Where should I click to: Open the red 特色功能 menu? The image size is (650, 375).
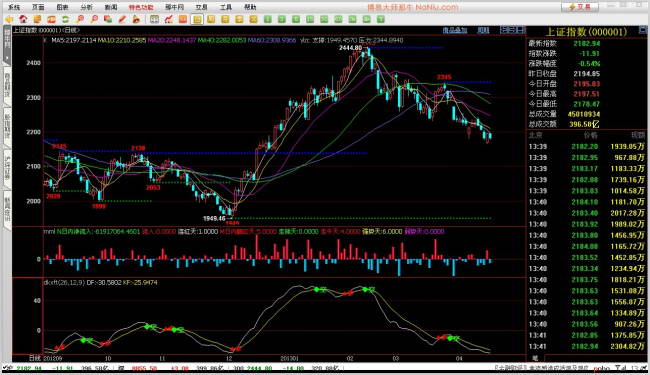[141, 7]
